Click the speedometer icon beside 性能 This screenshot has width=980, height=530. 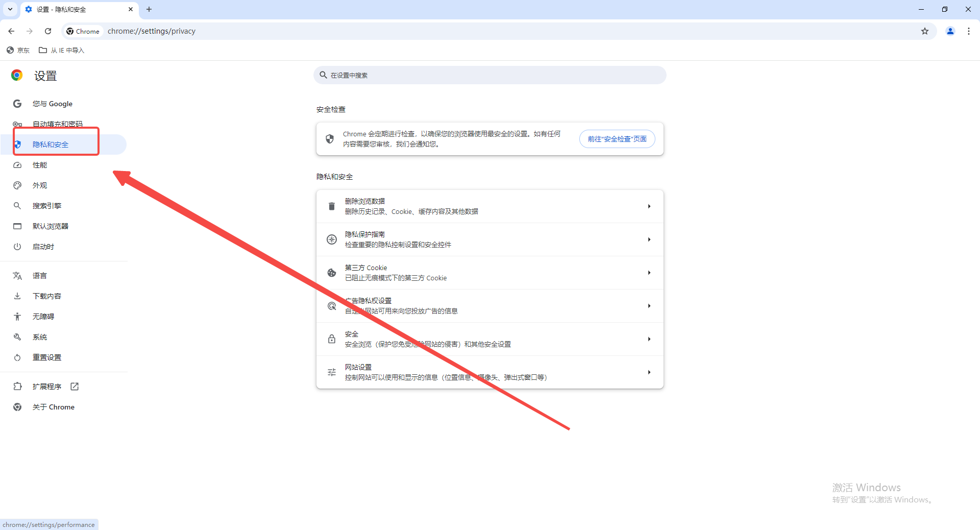17,165
